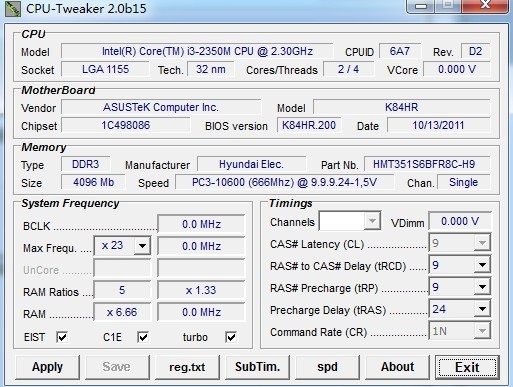Click the Apply button

pos(47,367)
